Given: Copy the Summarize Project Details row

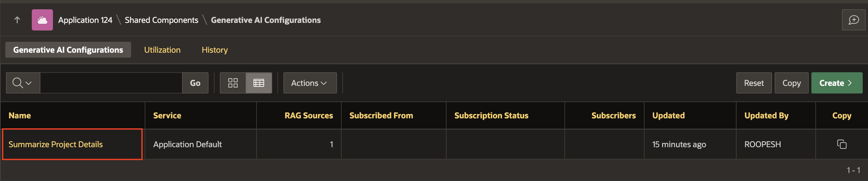Looking at the screenshot, I should pos(842,144).
